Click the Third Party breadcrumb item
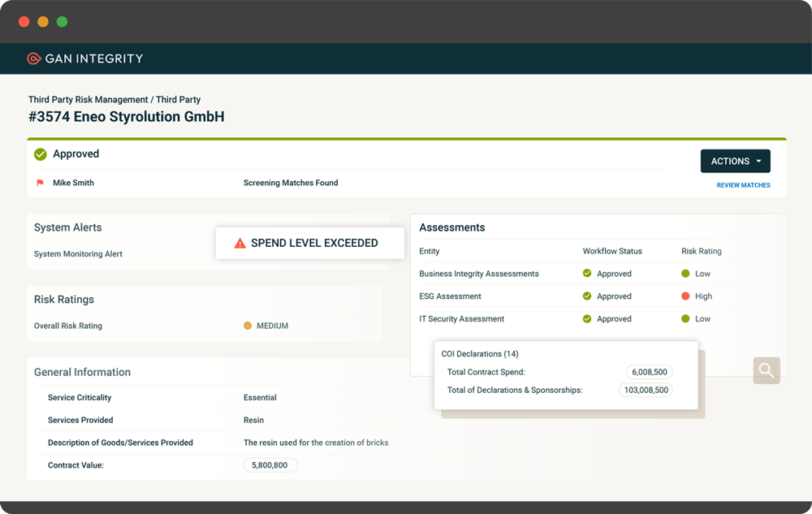 click(x=178, y=99)
